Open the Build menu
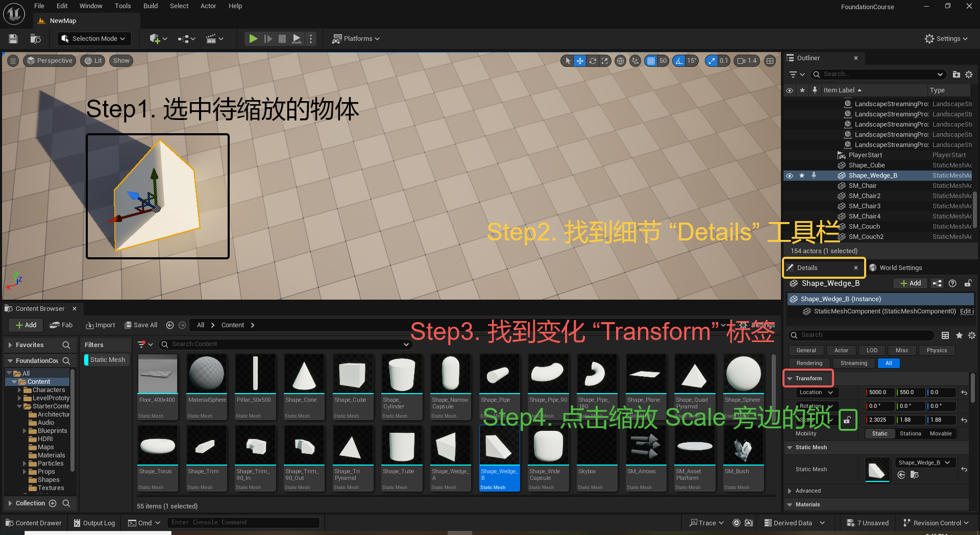 (151, 6)
